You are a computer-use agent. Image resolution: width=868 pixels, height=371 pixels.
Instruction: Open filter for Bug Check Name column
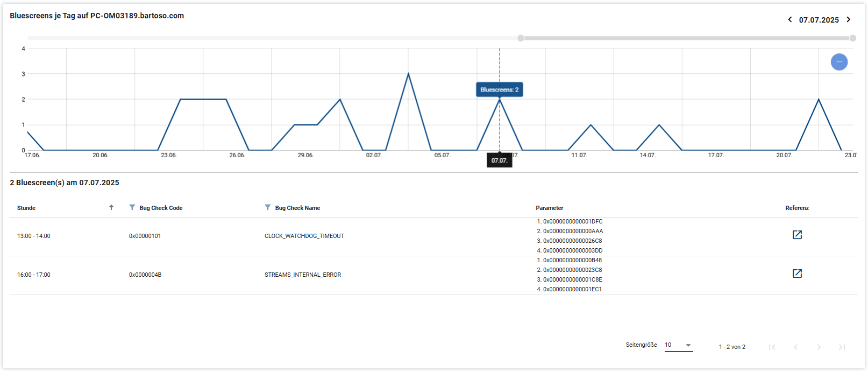coord(268,207)
